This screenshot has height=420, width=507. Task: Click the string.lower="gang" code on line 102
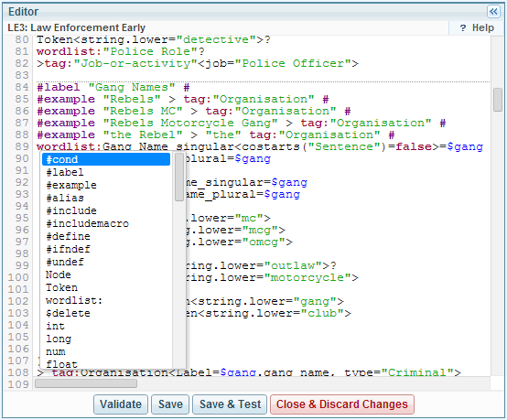(x=264, y=301)
